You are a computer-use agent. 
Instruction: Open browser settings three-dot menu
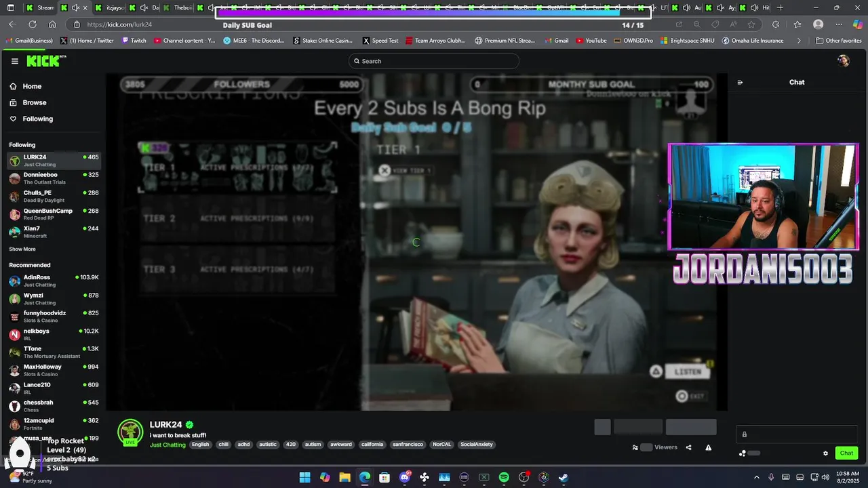click(840, 24)
